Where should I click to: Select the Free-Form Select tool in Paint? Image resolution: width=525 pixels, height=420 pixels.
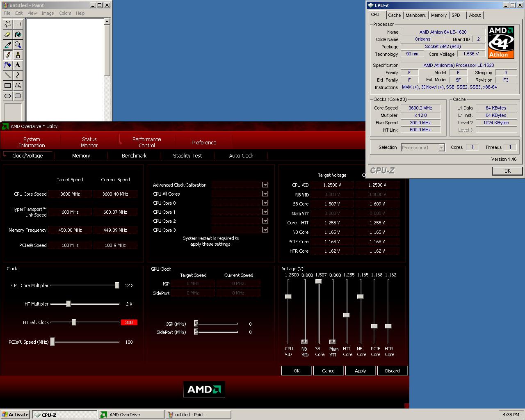8,24
